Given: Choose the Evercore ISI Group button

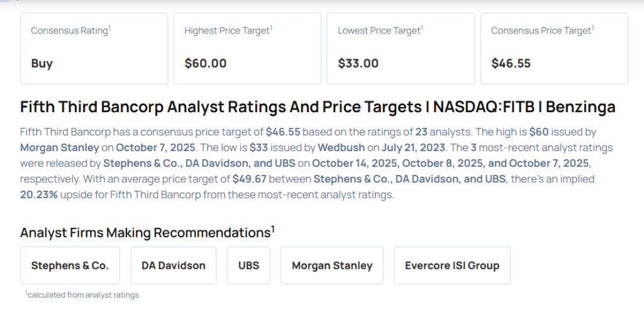Looking at the screenshot, I should tap(452, 265).
